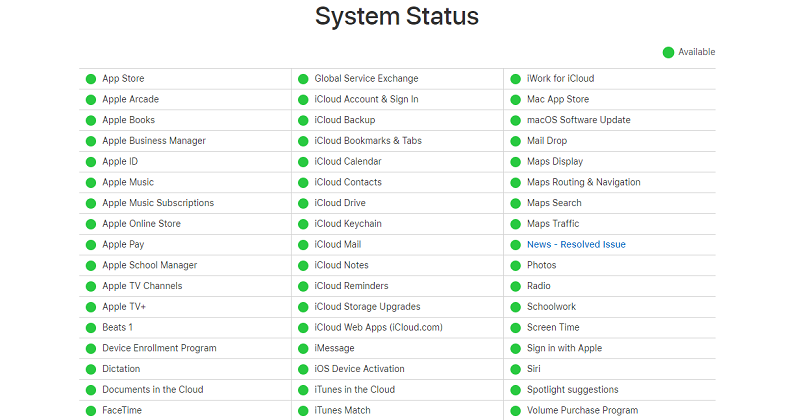Click the green indicator for Apple Pay
The image size is (800, 420).
(91, 245)
